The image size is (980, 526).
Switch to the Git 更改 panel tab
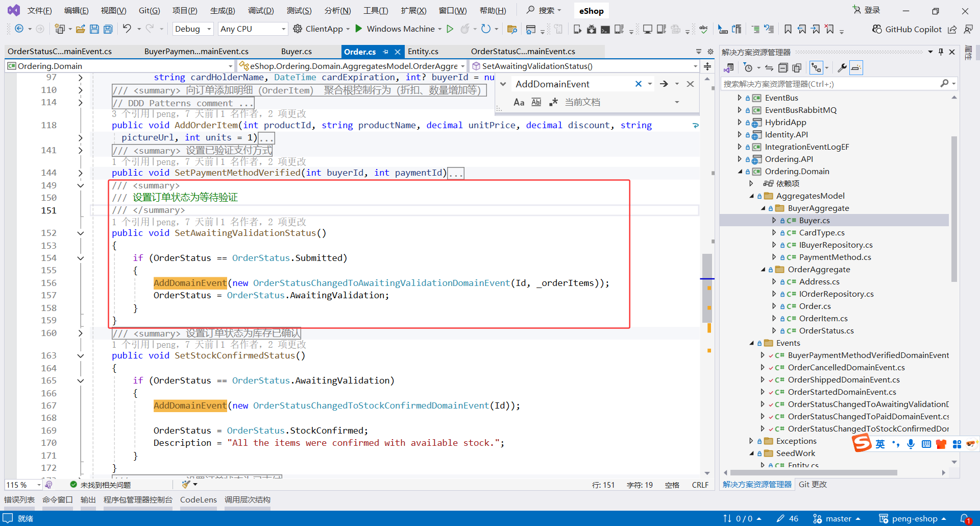813,484
